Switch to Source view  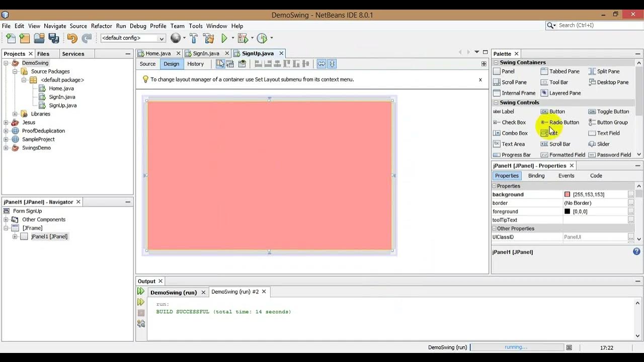point(147,64)
